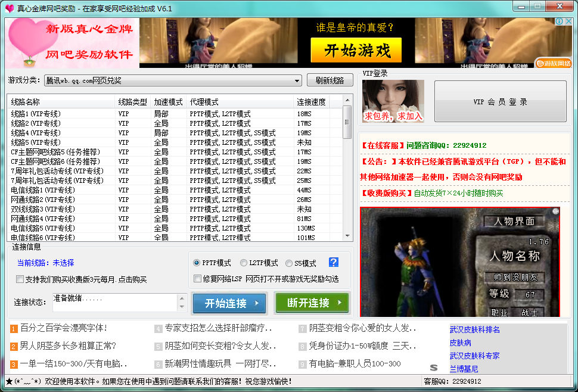Click the connection status box down arrow
This screenshot has width=578, height=392.
182,307
